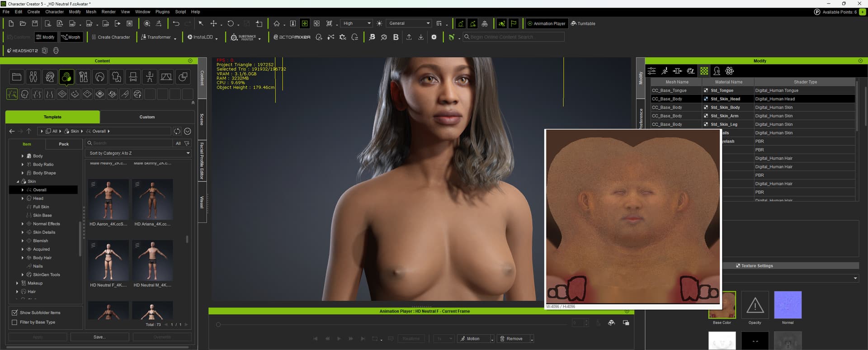Screen dimensions: 868x350
Task: Toggle the Show Subfolder Items checkbox
Action: pyautogui.click(x=14, y=312)
